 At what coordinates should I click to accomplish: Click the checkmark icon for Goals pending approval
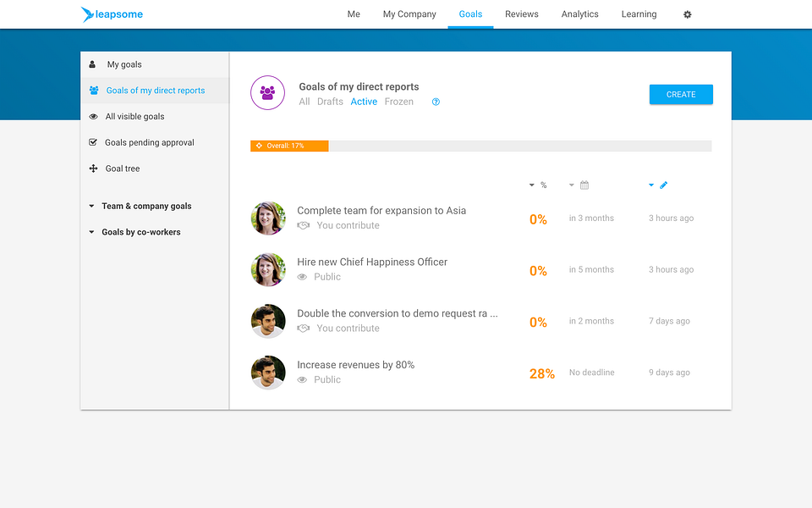93,142
